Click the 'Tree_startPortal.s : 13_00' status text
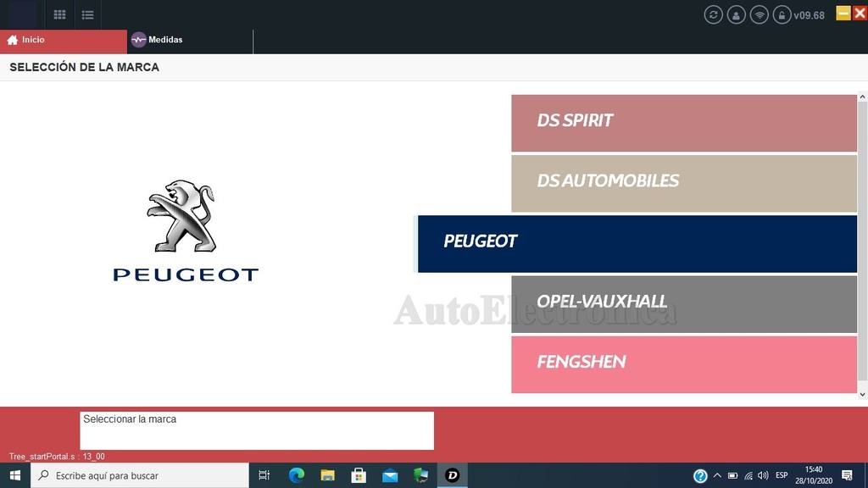The height and width of the screenshot is (488, 868). [57, 457]
